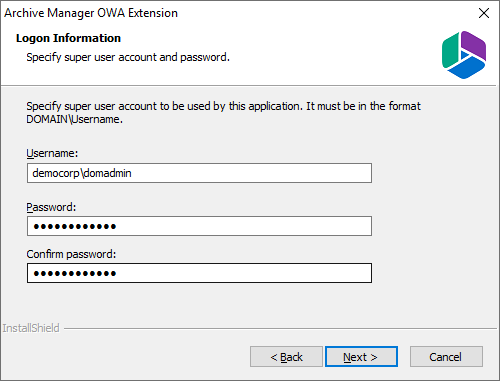Select the Password input field

tap(199, 226)
